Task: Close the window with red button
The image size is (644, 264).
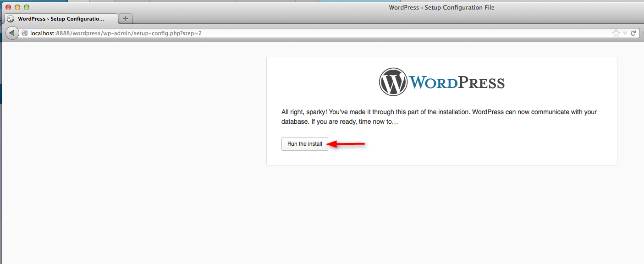Action: [x=8, y=7]
